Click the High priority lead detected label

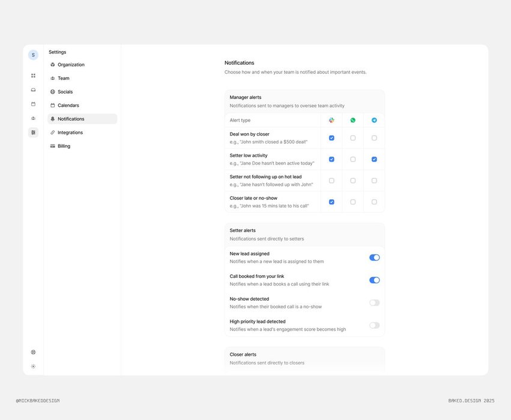[x=258, y=322]
